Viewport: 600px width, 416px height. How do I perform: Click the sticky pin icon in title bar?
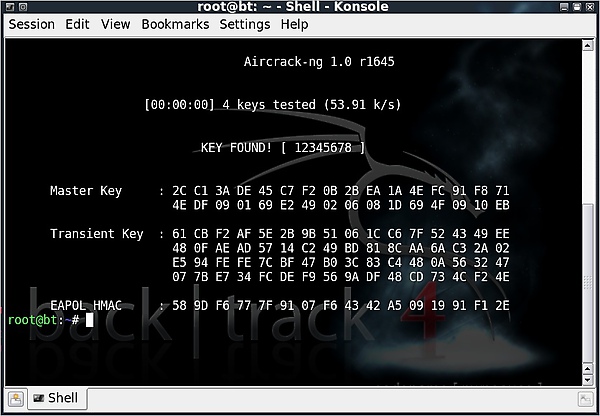tap(23, 7)
